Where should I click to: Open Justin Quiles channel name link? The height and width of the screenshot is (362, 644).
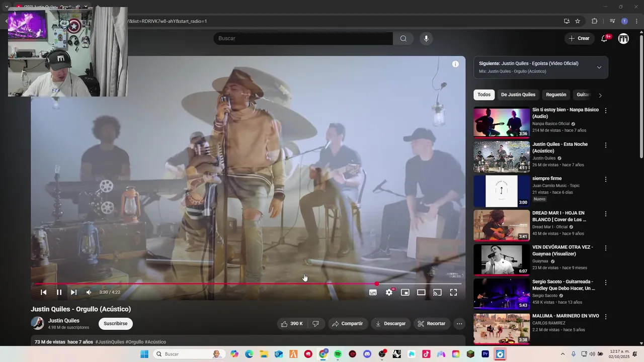(64, 321)
